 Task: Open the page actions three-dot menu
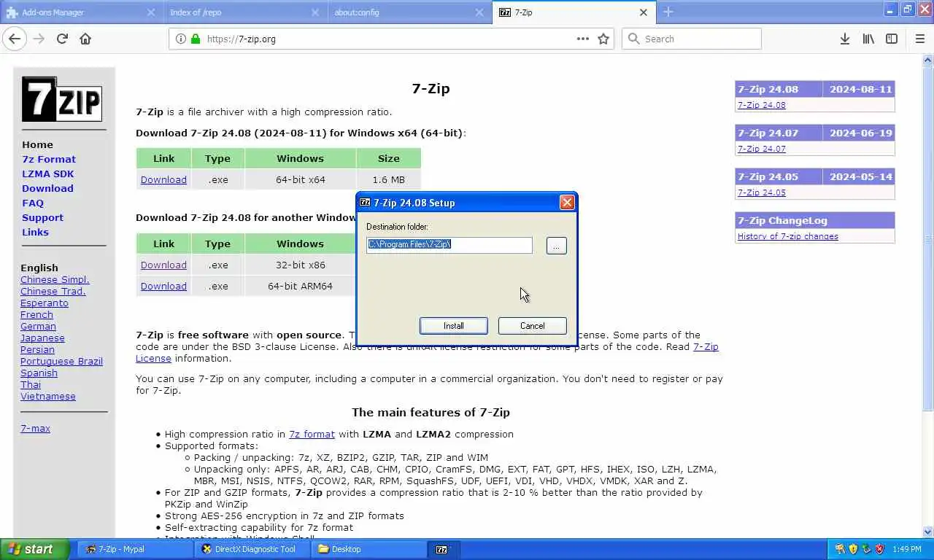[583, 39]
